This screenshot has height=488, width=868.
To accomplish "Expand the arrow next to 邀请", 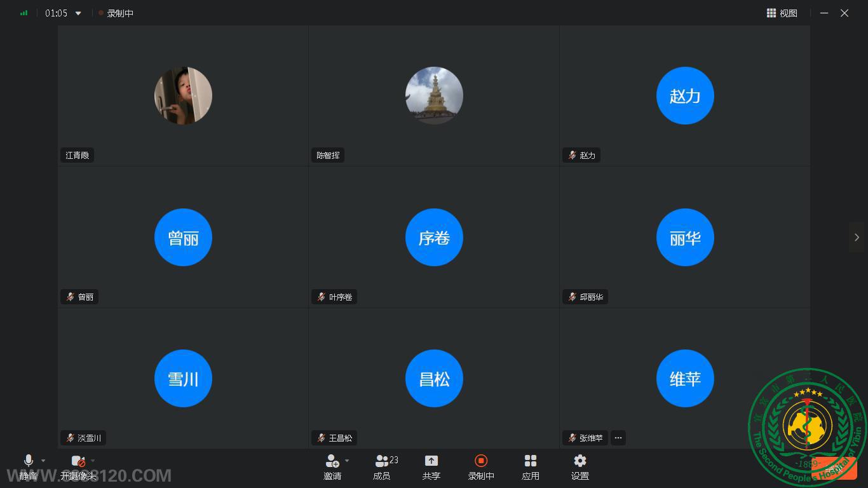I will [x=347, y=461].
